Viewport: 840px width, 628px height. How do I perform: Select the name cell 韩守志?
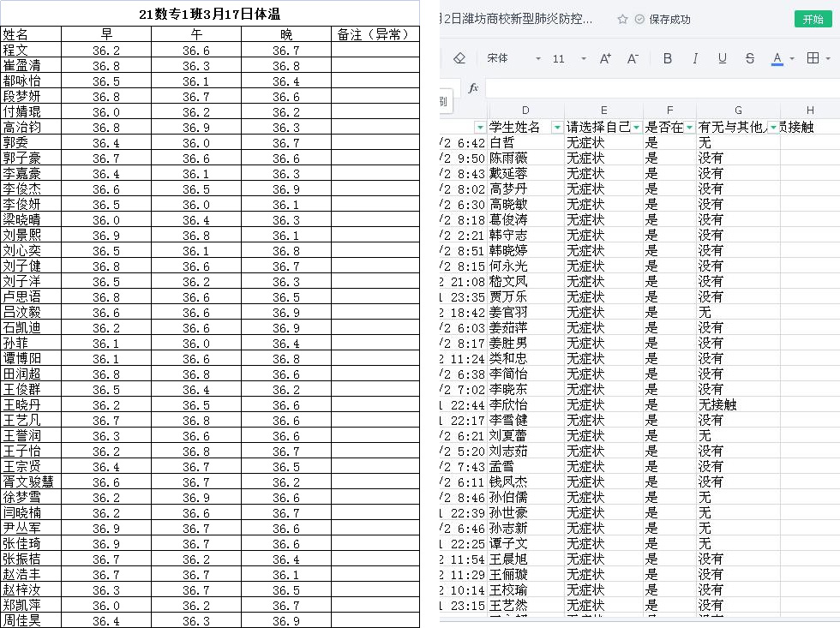525,235
